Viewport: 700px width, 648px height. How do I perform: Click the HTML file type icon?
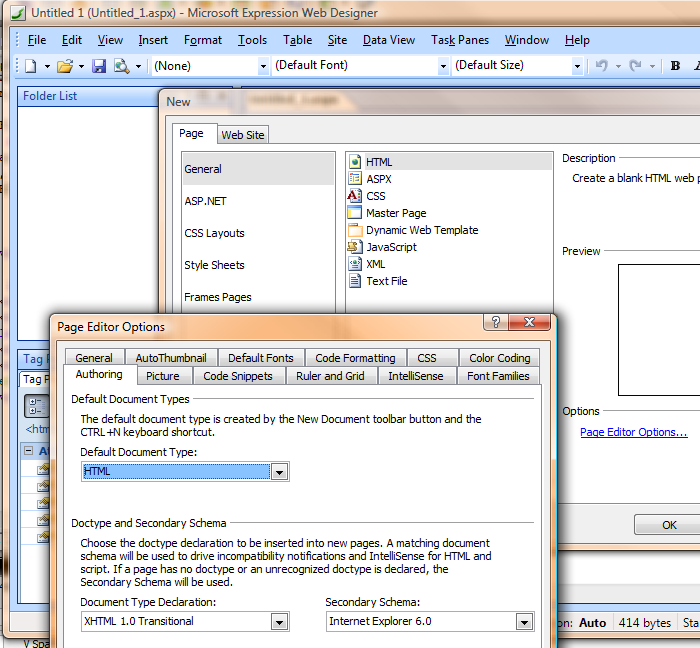coord(354,162)
